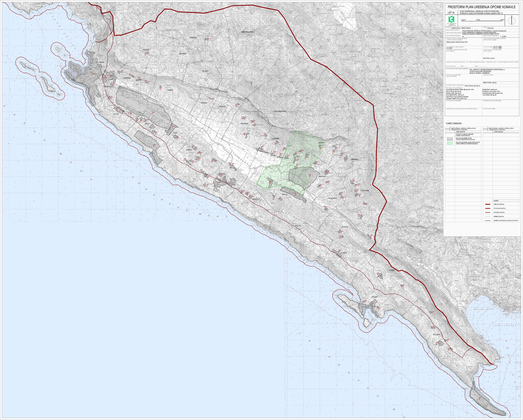Image resolution: width=523 pixels, height=420 pixels.
Task: Click the DUBRAVKA settlement label
Action: [x=354, y=159]
